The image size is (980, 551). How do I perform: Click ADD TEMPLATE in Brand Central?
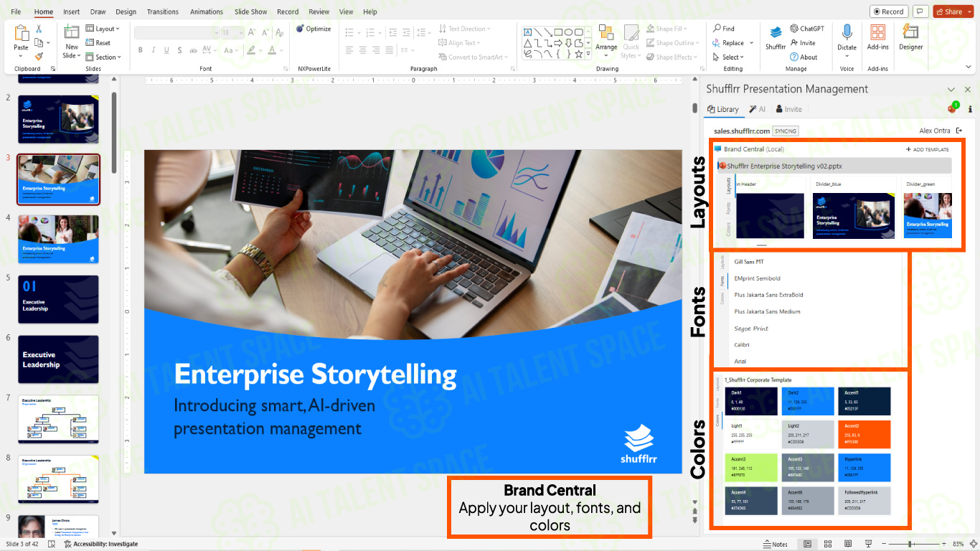pos(927,149)
